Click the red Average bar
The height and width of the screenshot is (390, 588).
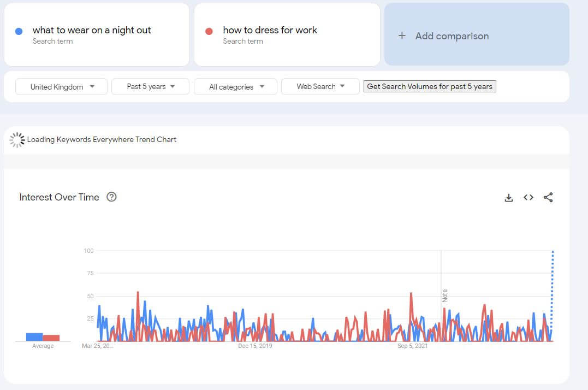51,338
